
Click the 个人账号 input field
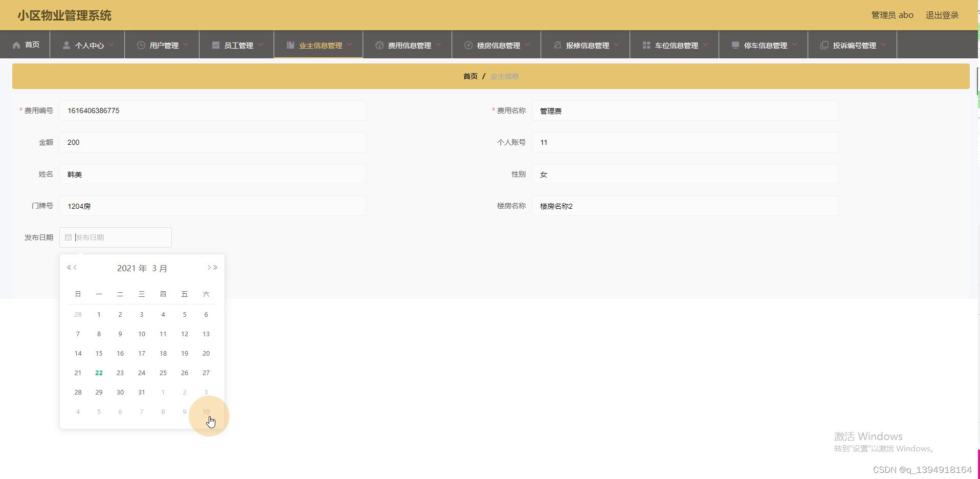[x=685, y=142]
